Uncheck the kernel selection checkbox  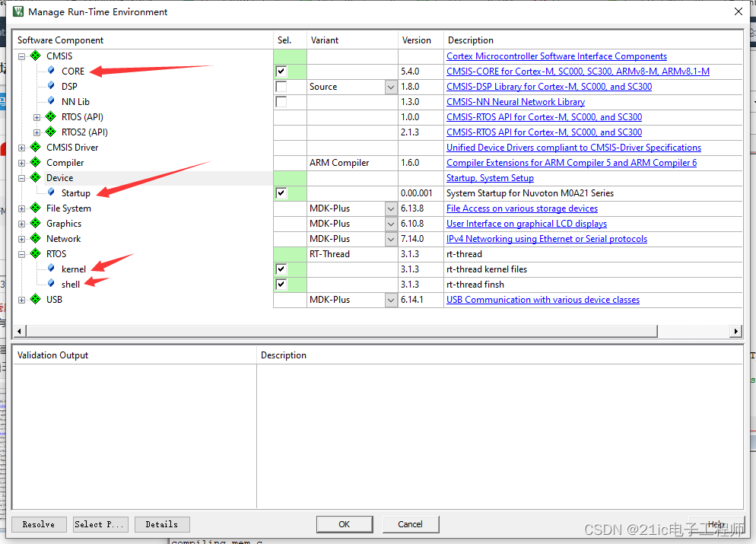[281, 269]
